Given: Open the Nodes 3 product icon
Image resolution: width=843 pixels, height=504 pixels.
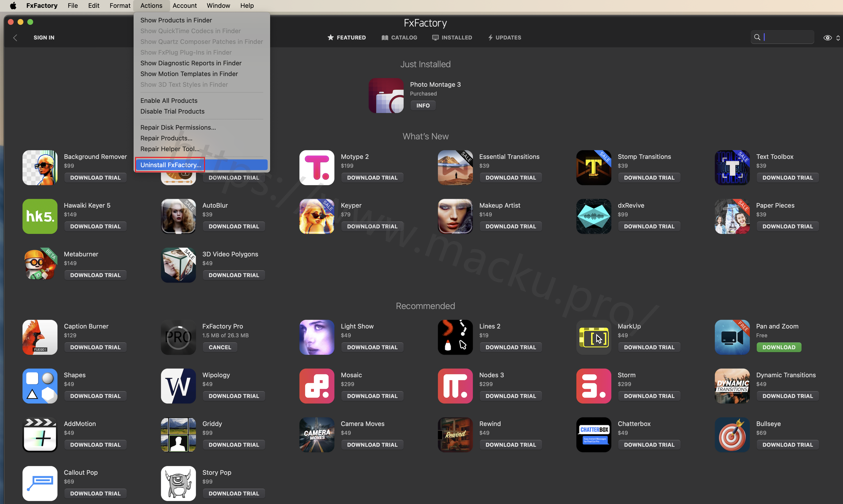Looking at the screenshot, I should [455, 386].
